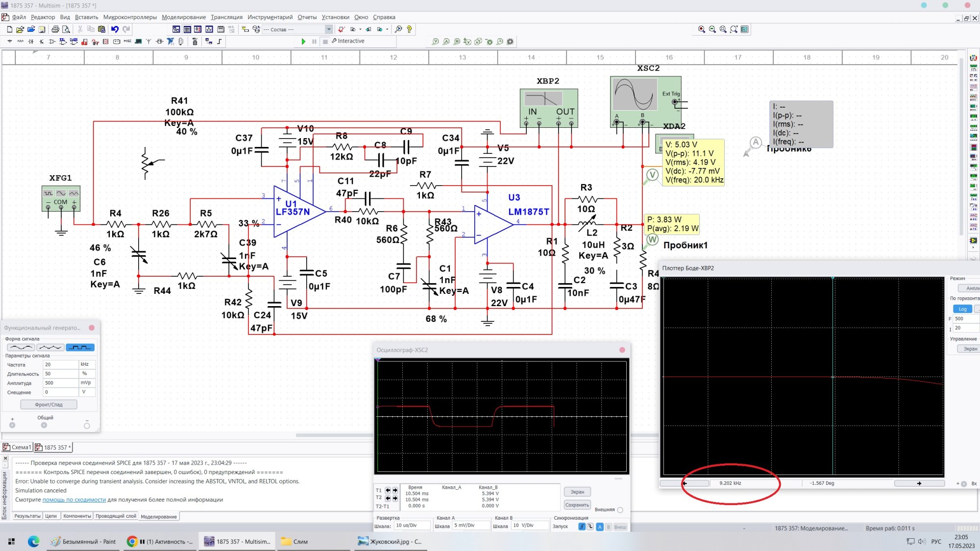This screenshot has width=980, height=551.
Task: Open frequency unit kHz dropdown
Action: click(86, 364)
